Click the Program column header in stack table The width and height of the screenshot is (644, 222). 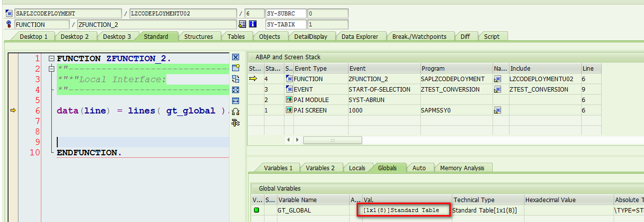(456, 68)
